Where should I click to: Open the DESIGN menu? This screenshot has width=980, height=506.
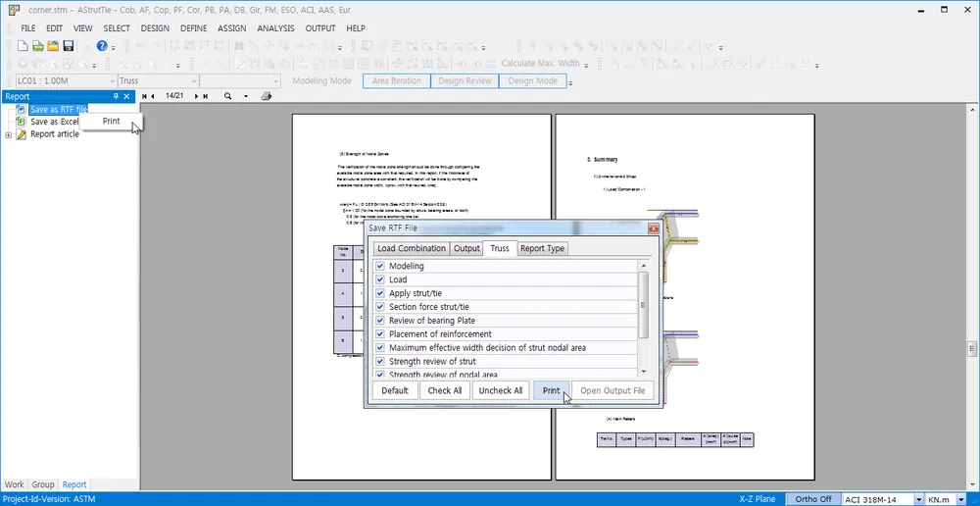click(x=155, y=28)
